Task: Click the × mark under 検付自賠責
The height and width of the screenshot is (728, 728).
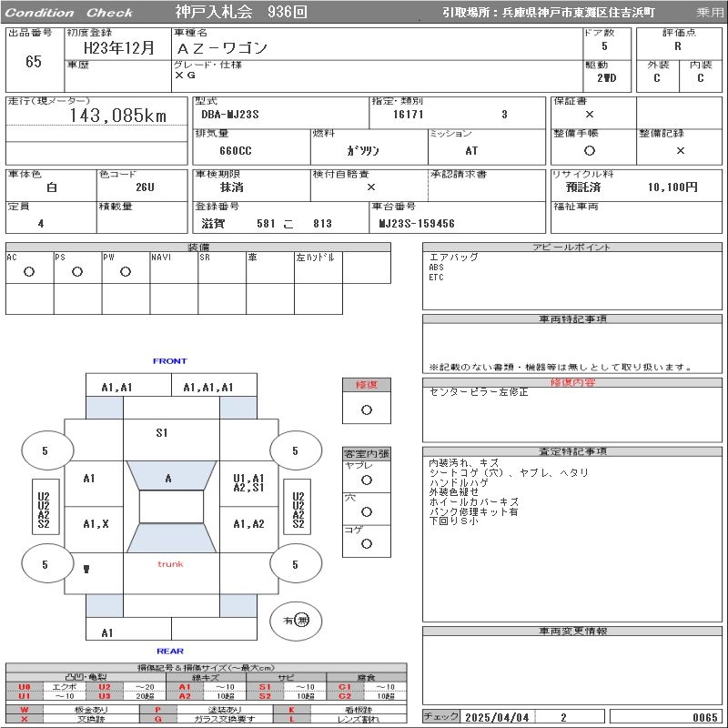Action: [371, 187]
